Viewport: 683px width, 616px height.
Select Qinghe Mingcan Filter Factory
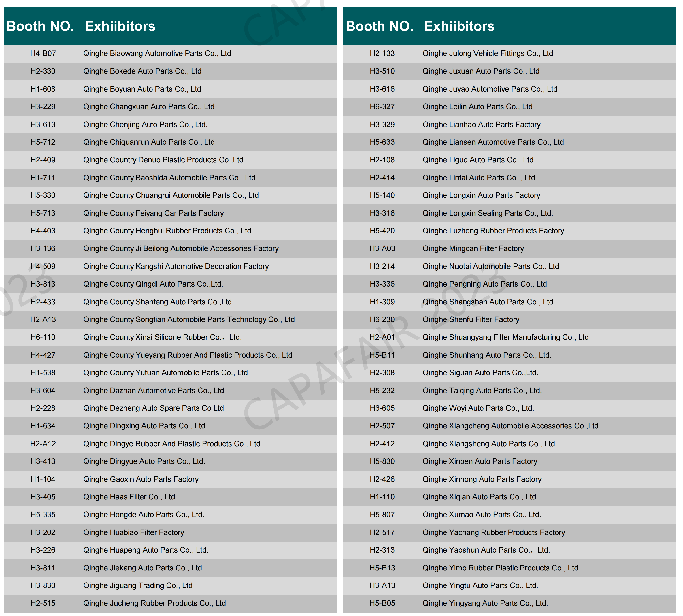tap(473, 248)
